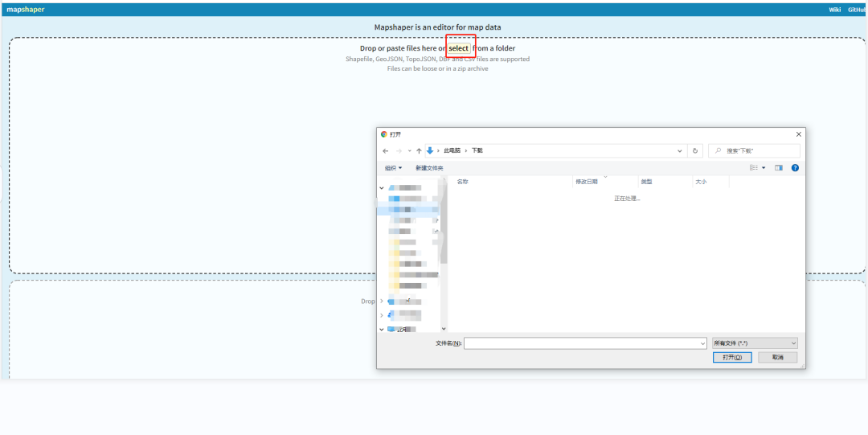Click the mapshaper logo at top left
The height and width of the screenshot is (435, 868).
pos(26,10)
